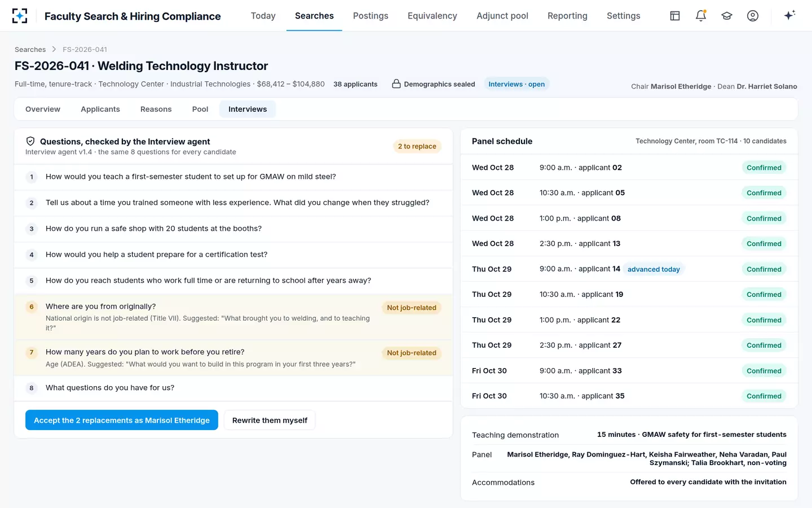
Task: Click the "Interviews · open" status badge
Action: [x=517, y=84]
